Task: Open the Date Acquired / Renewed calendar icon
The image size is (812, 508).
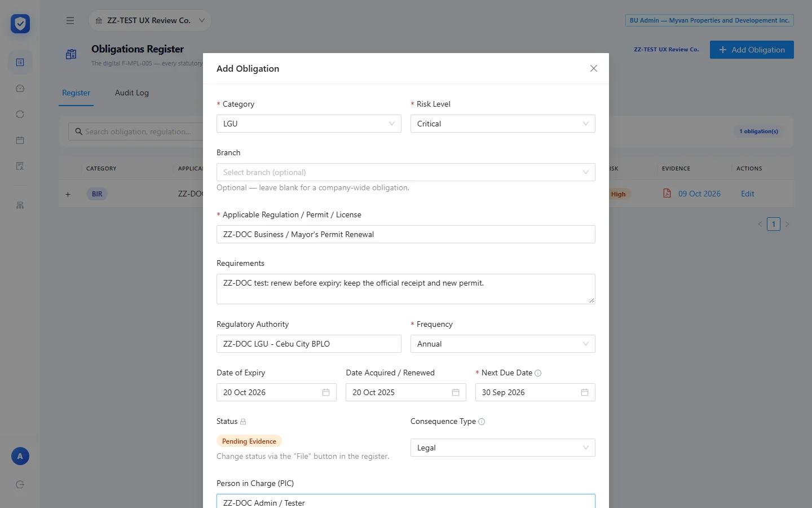Action: (x=456, y=392)
